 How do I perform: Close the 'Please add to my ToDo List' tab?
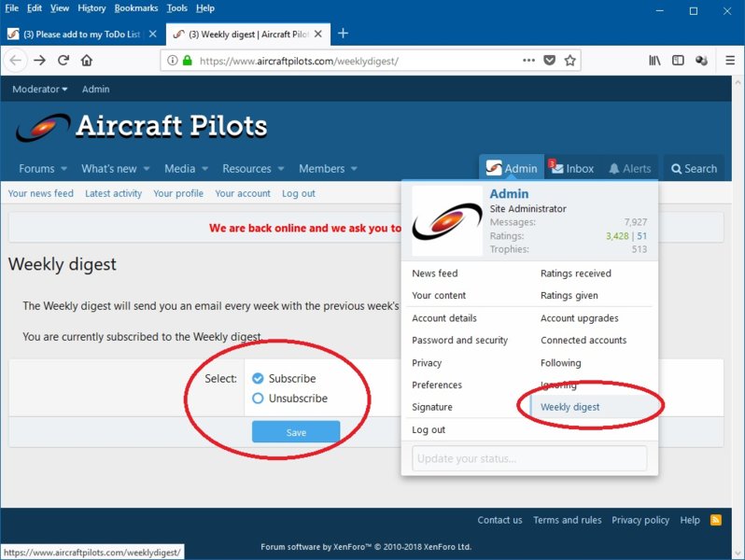pos(152,34)
